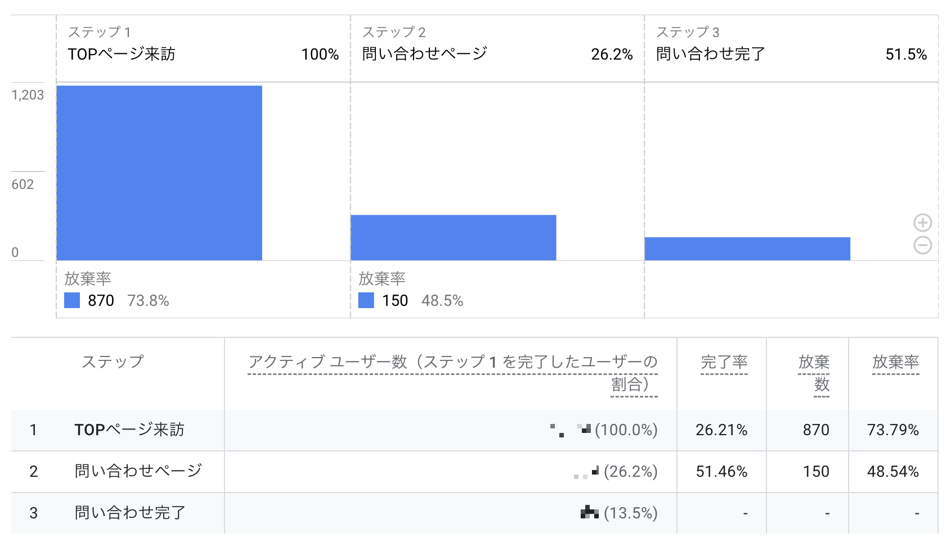951x560 pixels.
Task: Click the 73.79% abandonment rate cell
Action: click(x=892, y=430)
